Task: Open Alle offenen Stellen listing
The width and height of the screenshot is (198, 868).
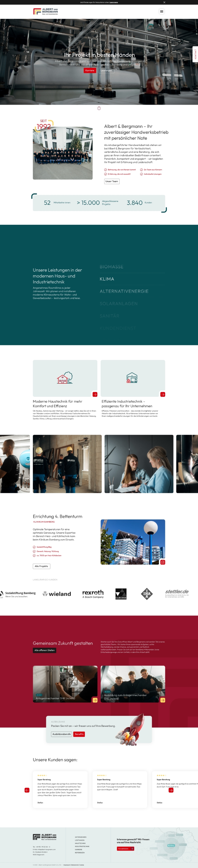Action: (44, 650)
